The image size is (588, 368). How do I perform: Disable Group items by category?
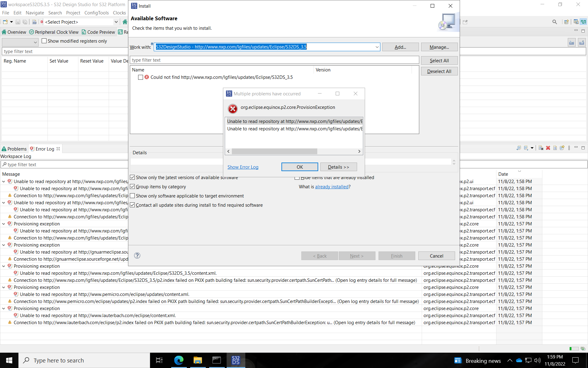[x=132, y=186]
